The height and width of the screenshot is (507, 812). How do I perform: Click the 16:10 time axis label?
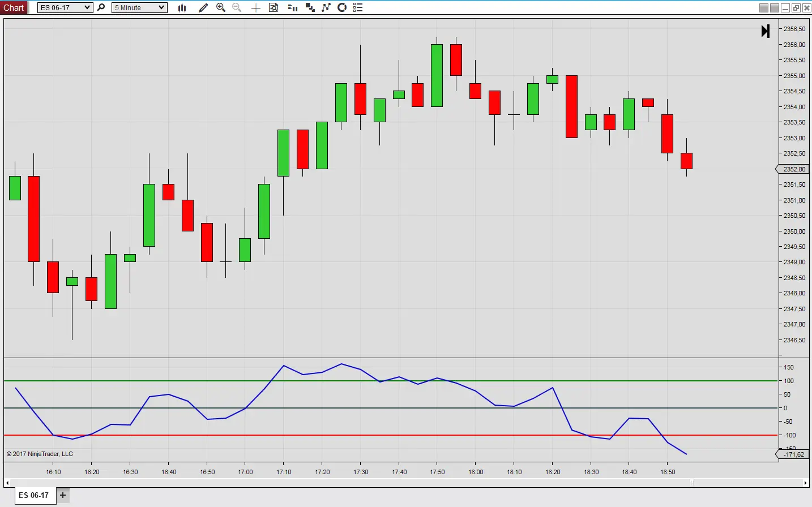point(53,472)
